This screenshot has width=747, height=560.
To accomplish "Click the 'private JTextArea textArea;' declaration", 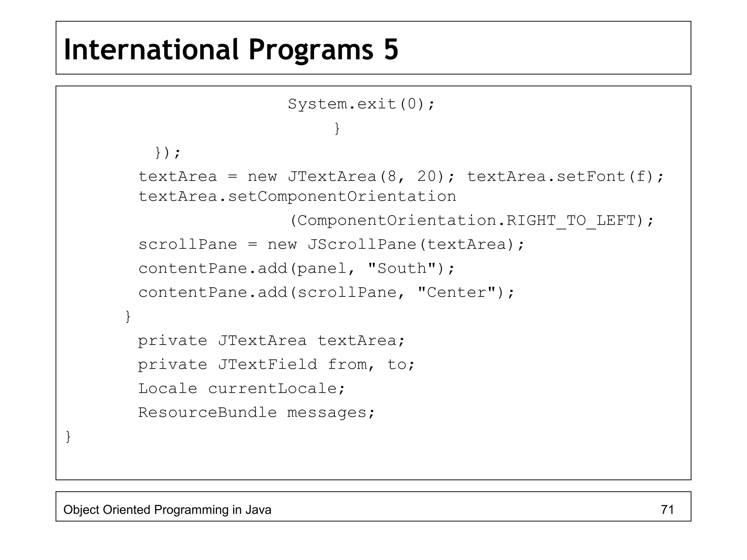I will point(271,341).
